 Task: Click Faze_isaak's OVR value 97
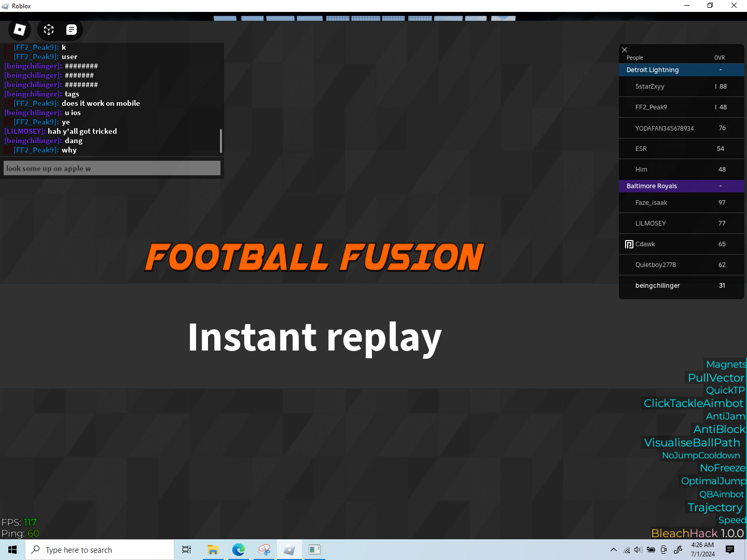pos(722,203)
